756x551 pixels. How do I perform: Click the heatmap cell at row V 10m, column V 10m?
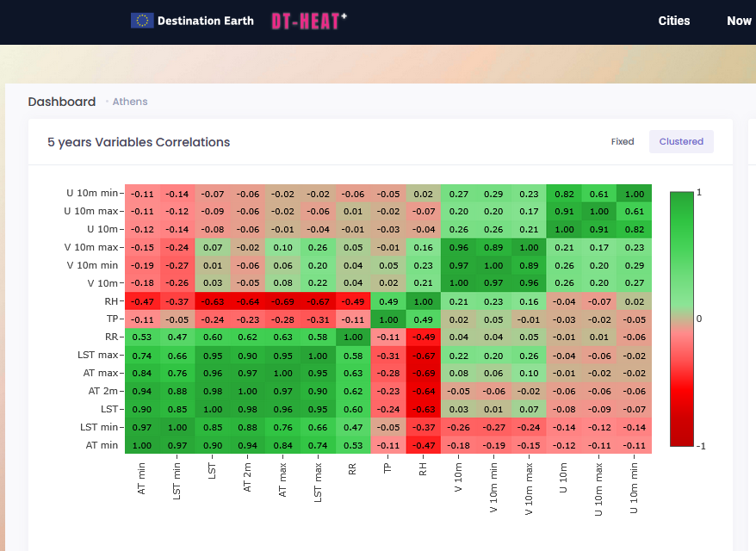[458, 283]
